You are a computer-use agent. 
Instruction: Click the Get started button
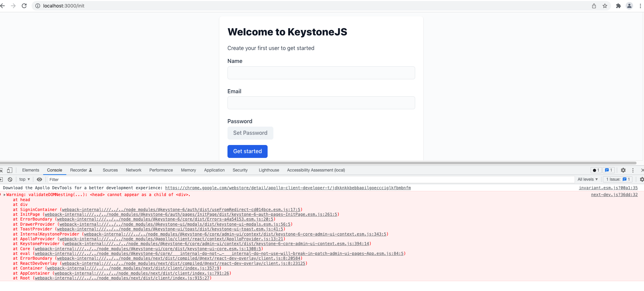(248, 151)
